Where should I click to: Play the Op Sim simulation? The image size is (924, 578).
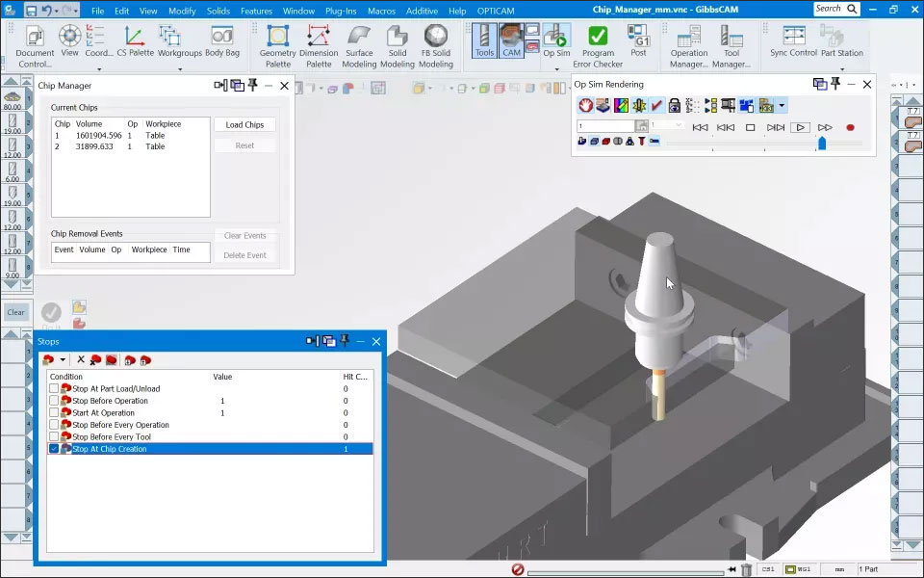[x=800, y=127]
